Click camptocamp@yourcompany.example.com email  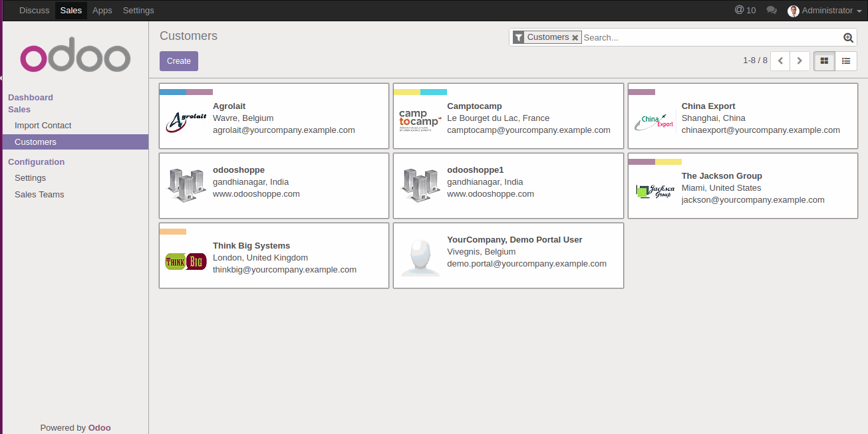click(529, 130)
